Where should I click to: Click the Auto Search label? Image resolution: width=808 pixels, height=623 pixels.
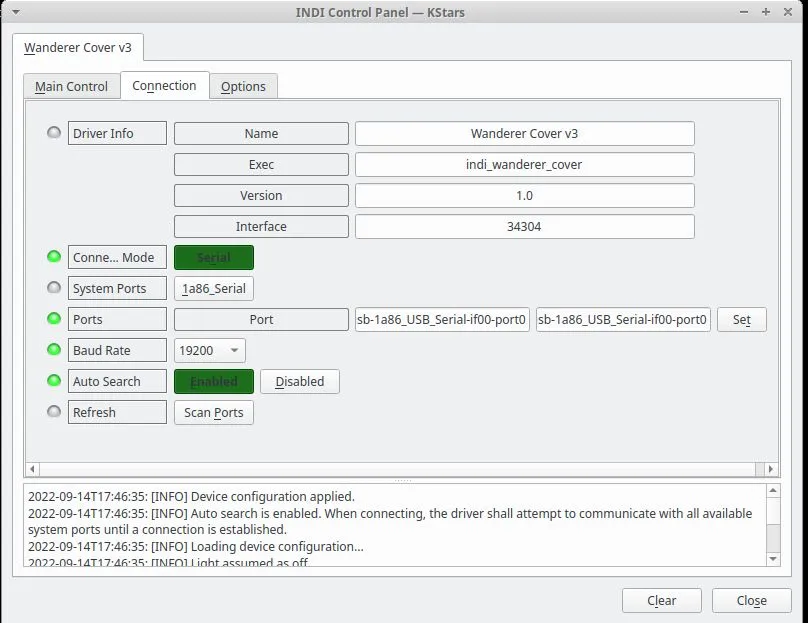click(117, 381)
